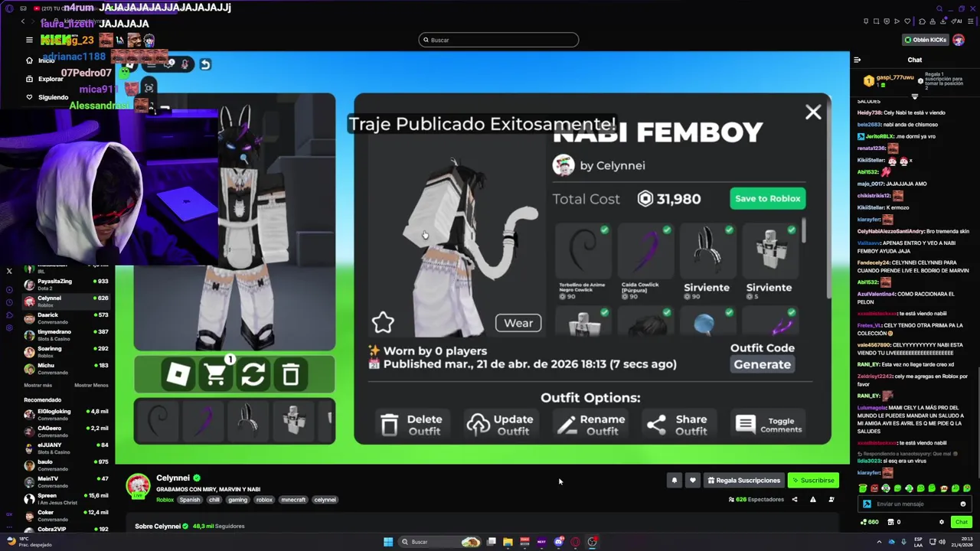Open ElGlogloking recommended channel
The height and width of the screenshot is (551, 980).
(x=67, y=414)
